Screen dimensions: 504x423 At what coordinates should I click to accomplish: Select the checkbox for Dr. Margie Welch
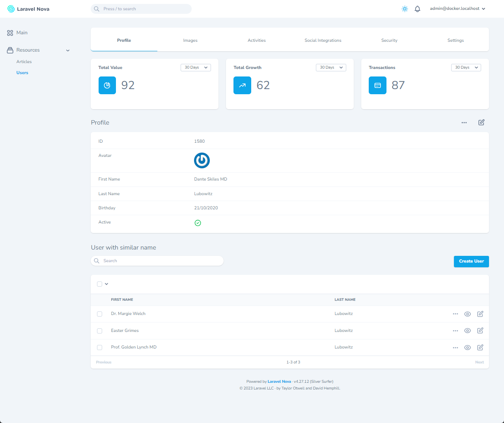coord(99,314)
